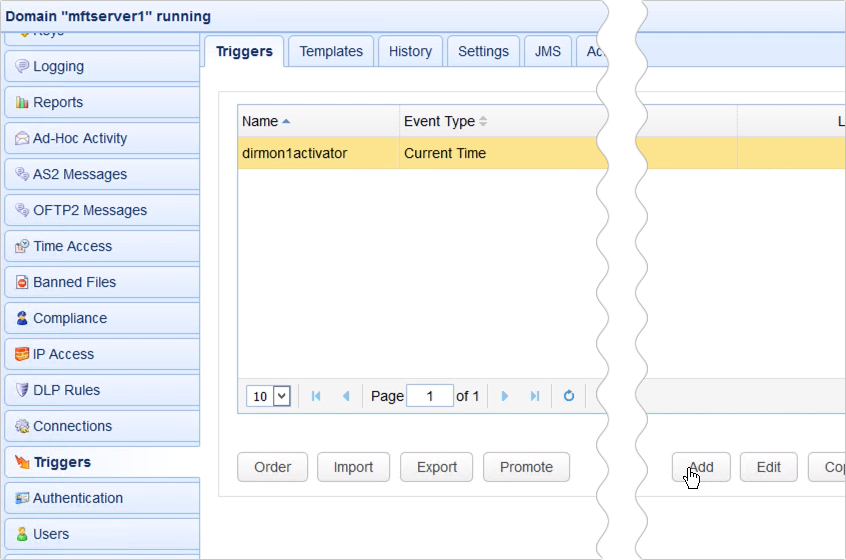Open the IP Access module
This screenshot has width=846, height=560.
[x=63, y=355]
